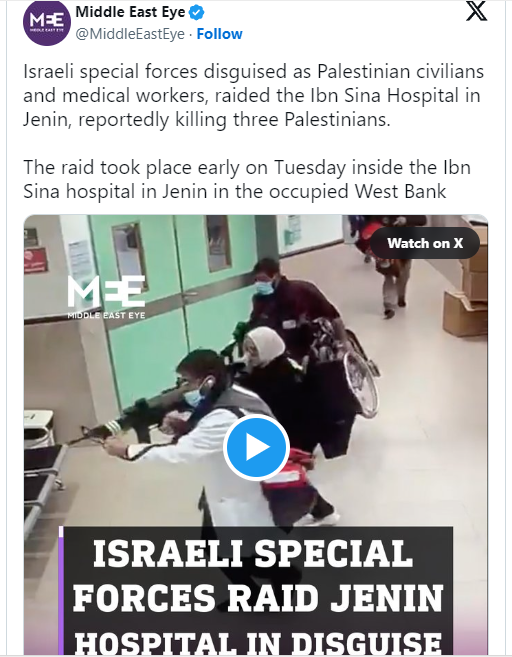Click the paragraph starting 'The raid took place'

tap(247, 179)
